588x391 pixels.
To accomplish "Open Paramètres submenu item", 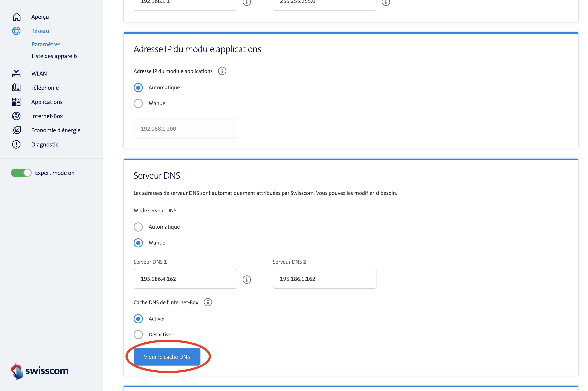I will [x=46, y=44].
